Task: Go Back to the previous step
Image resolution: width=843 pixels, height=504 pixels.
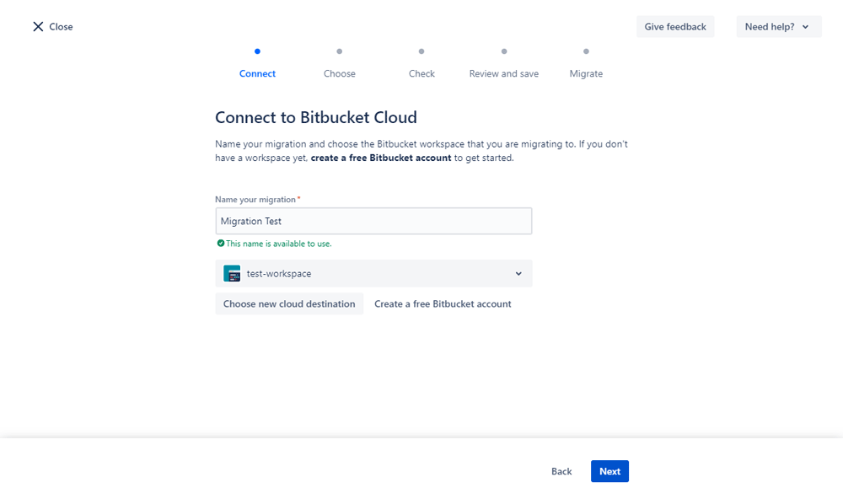Action: pyautogui.click(x=561, y=471)
